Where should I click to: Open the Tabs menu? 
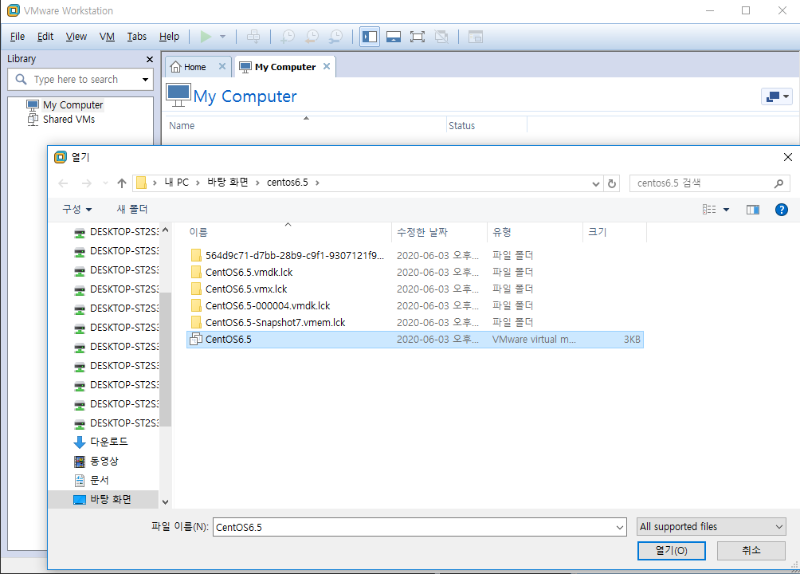pyautogui.click(x=137, y=37)
